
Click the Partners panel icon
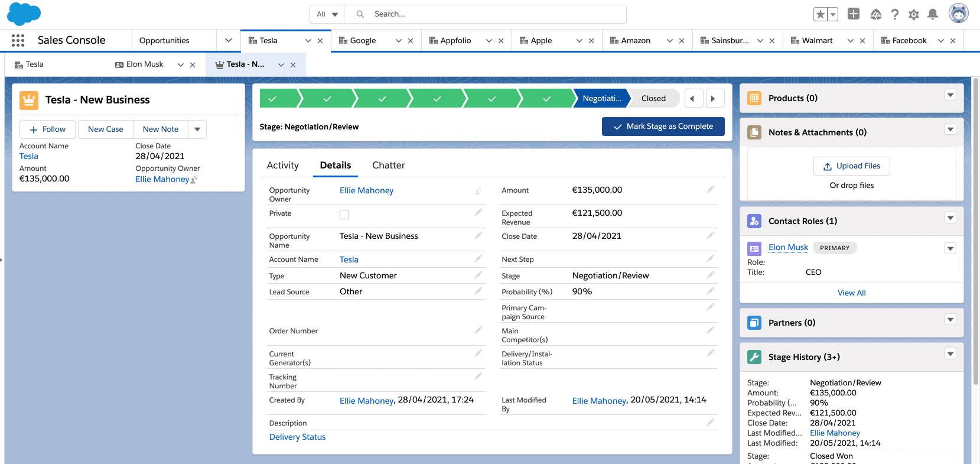click(x=754, y=323)
